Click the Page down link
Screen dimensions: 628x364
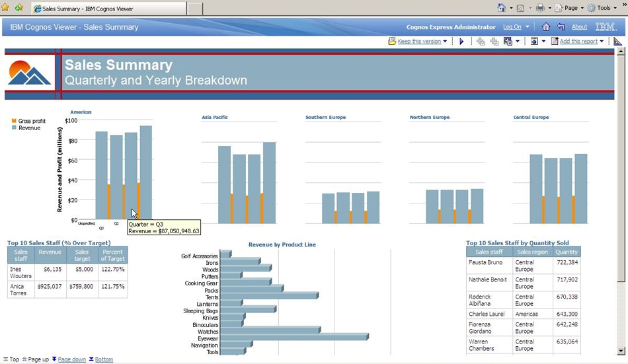point(71,359)
